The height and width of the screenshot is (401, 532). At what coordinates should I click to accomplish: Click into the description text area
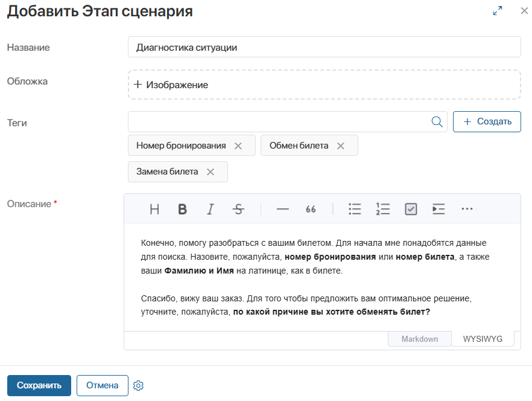pos(322,277)
